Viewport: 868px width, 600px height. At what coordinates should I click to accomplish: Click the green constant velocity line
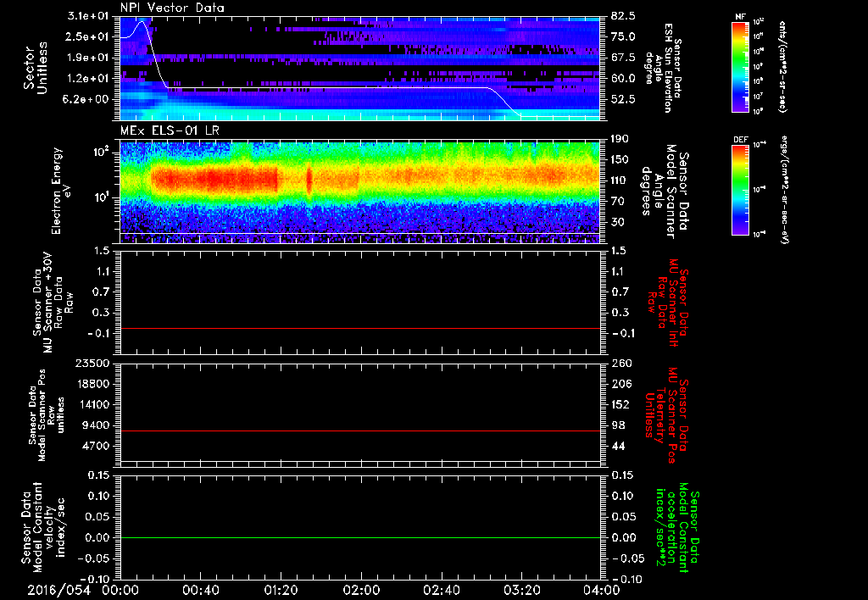pos(359,537)
